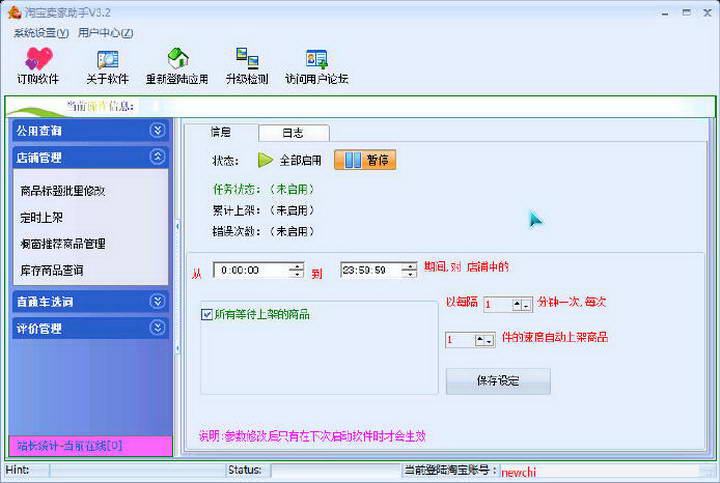Click the 重新登陆应用 house icon
This screenshot has width=720, height=483.
(177, 59)
